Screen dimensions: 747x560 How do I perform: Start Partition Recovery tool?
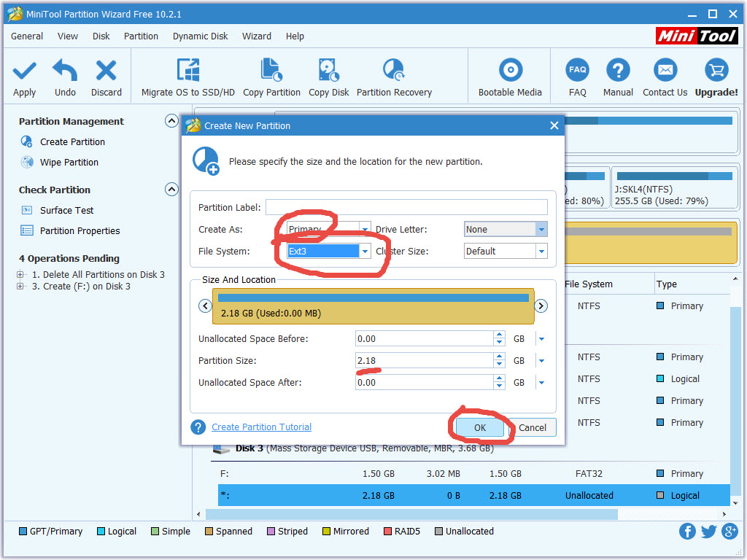pos(394,71)
